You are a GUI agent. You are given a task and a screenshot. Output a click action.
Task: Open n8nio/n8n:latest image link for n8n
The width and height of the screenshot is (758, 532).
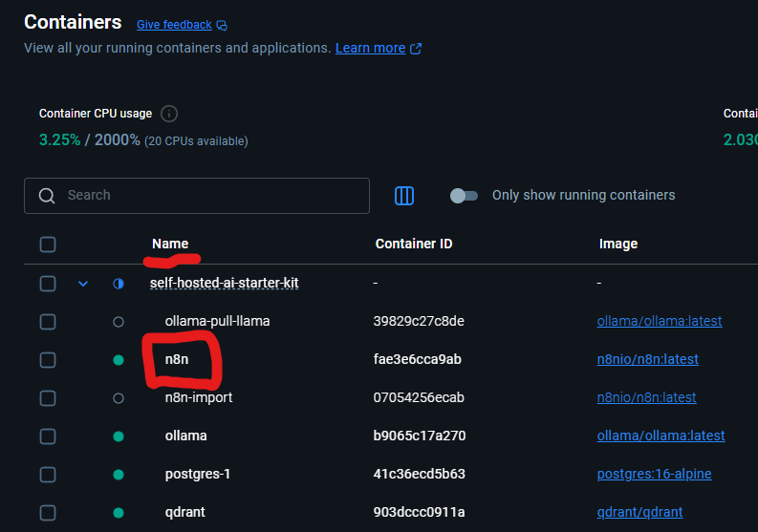click(x=648, y=359)
